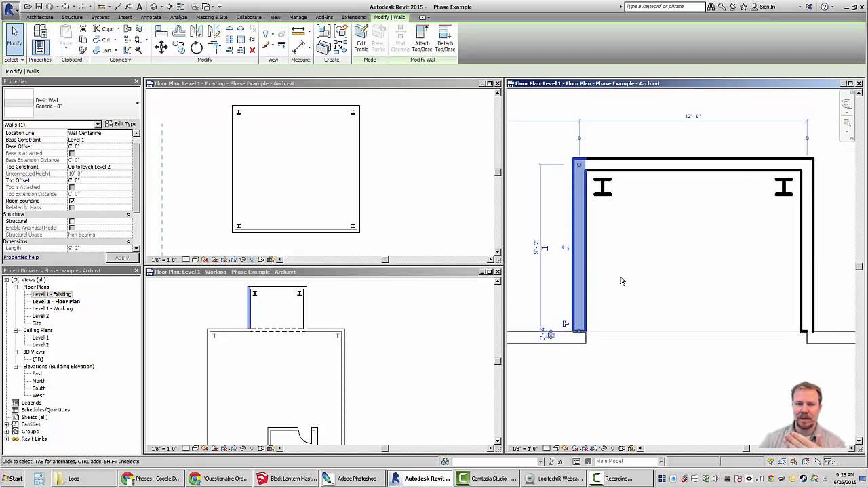
Task: Open the Structure ribbon tab
Action: tap(72, 17)
